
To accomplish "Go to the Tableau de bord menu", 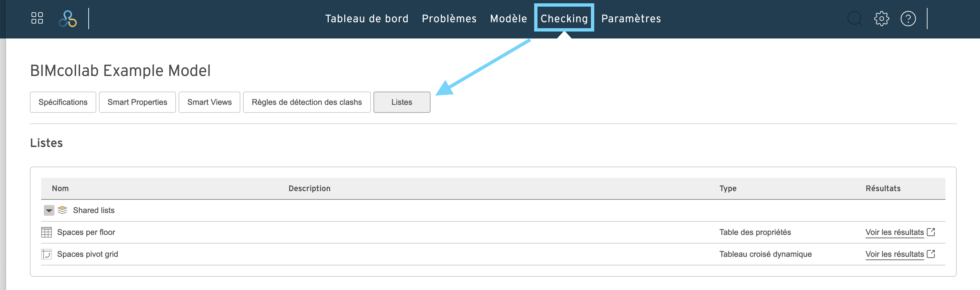I will coord(367,19).
